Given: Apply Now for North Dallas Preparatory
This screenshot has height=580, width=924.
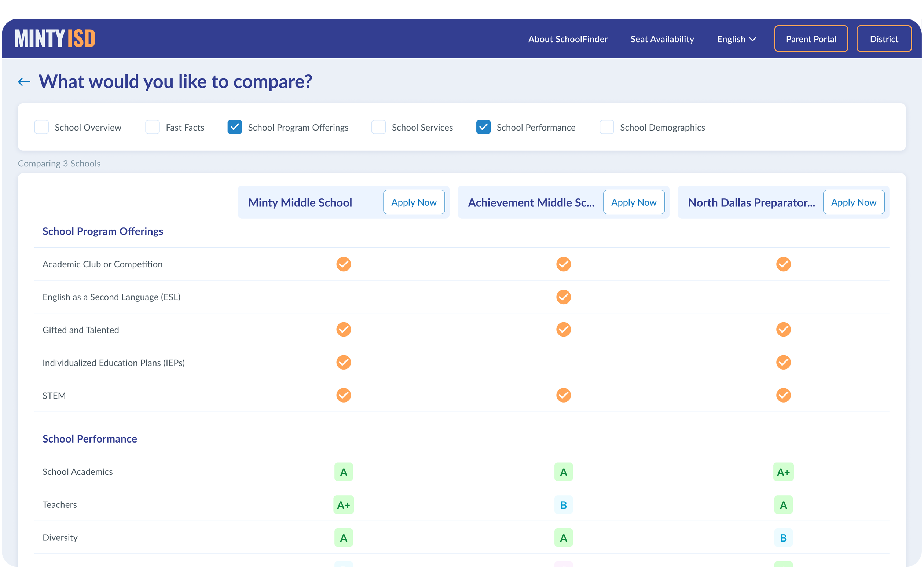Looking at the screenshot, I should click(854, 202).
